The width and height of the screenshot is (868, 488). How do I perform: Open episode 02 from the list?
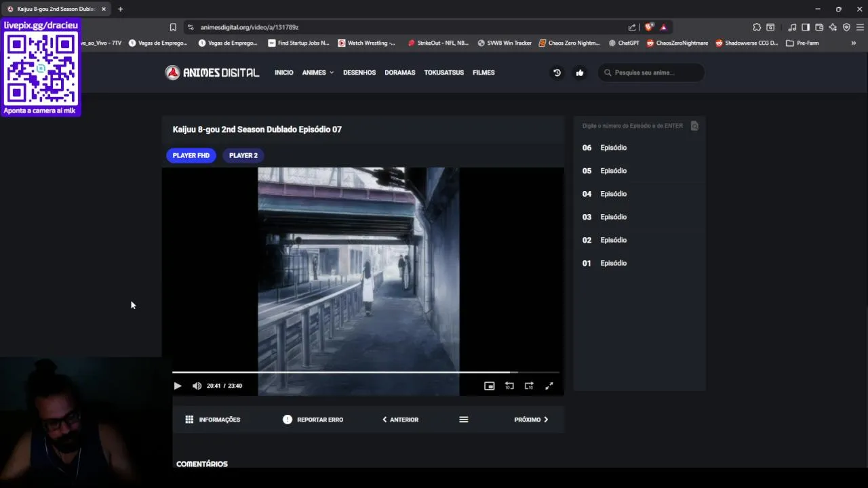(x=639, y=240)
